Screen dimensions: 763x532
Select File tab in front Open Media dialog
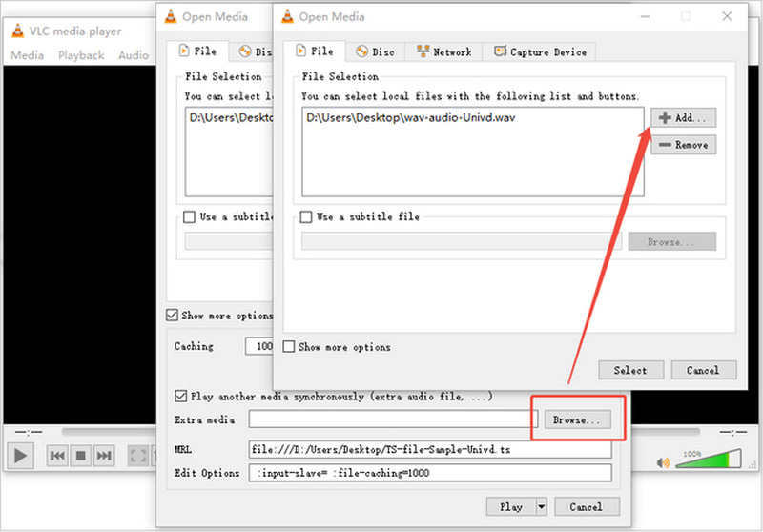click(315, 51)
